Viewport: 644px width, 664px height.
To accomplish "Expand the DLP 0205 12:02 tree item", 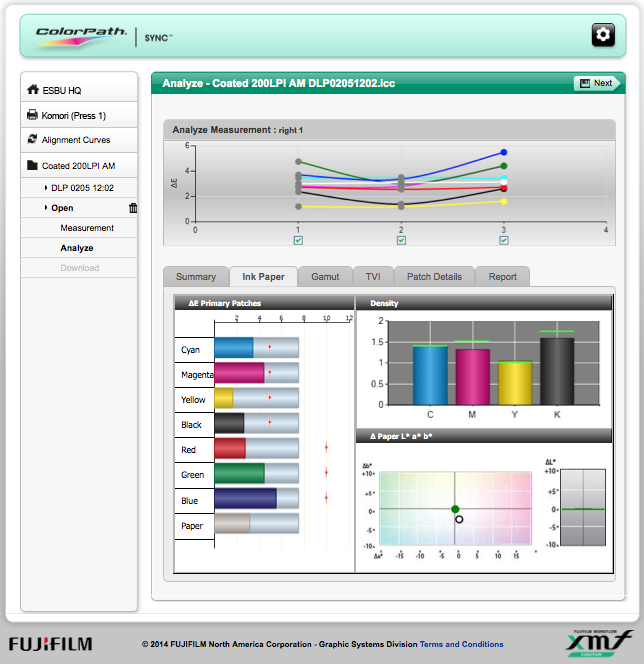I will pyautogui.click(x=46, y=187).
